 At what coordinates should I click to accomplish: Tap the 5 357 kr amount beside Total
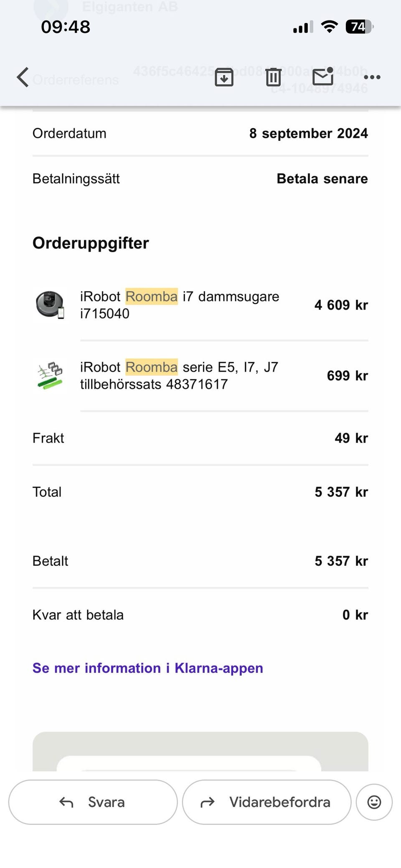coord(341,492)
